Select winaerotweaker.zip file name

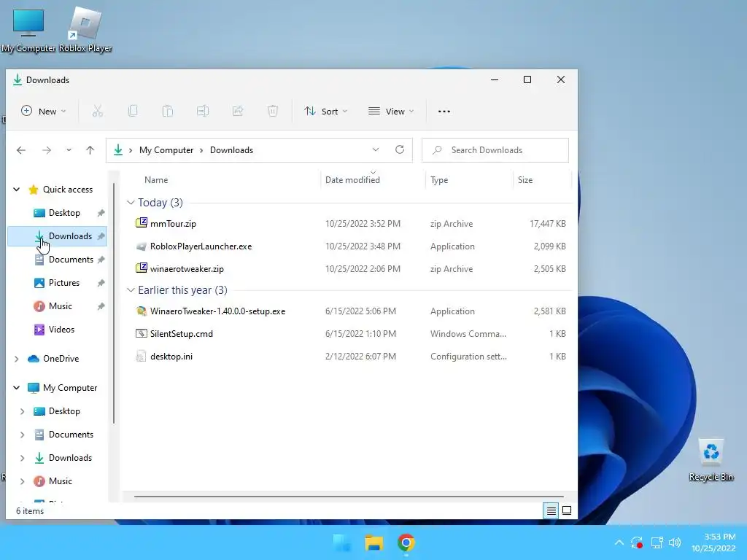(187, 268)
